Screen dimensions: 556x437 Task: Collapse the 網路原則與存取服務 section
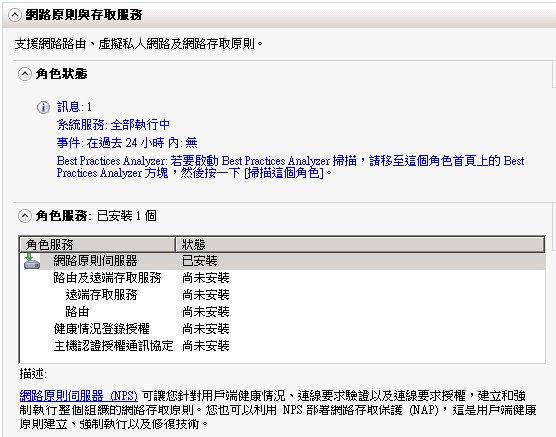(x=15, y=15)
